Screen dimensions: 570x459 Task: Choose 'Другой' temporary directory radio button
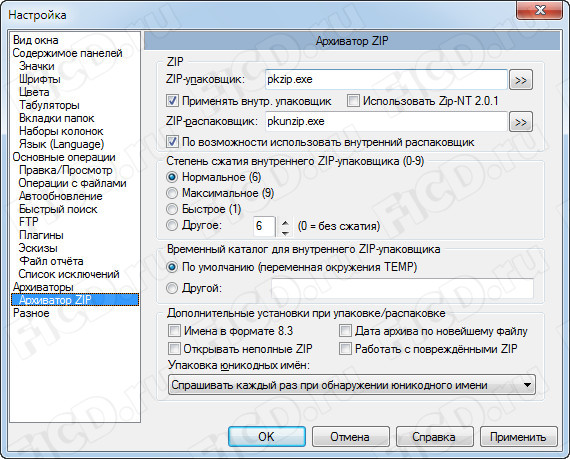172,289
